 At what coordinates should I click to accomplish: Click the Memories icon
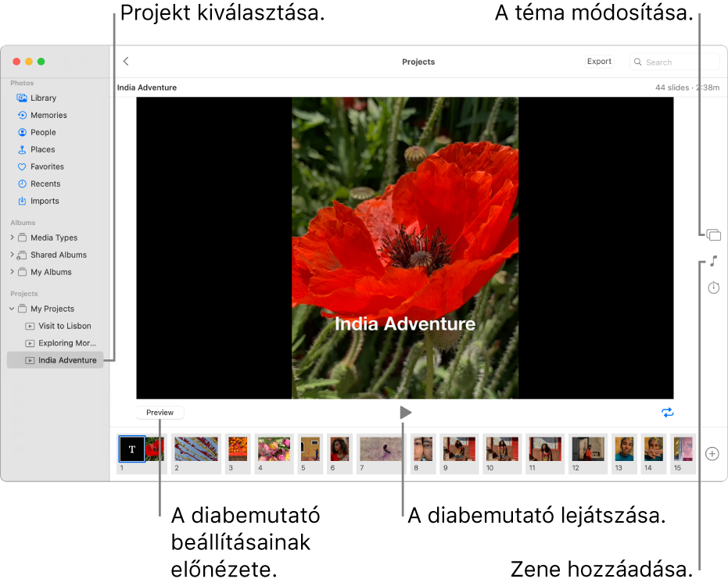click(22, 115)
